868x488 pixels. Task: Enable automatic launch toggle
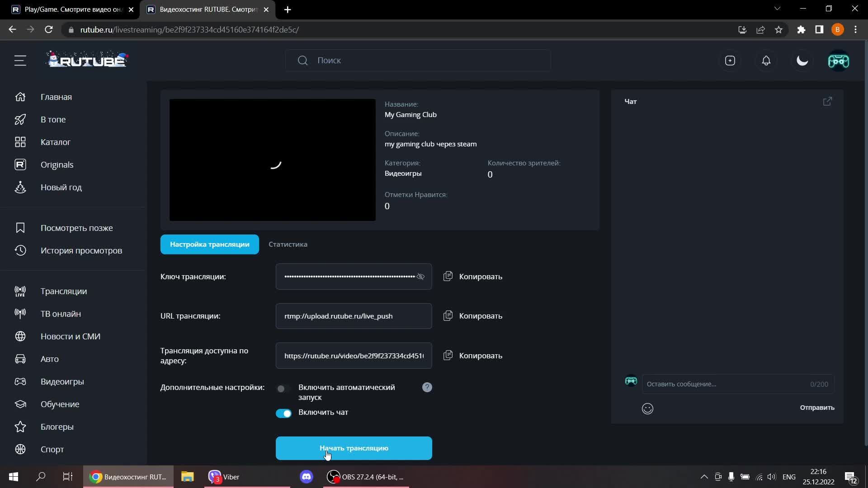[x=283, y=389]
